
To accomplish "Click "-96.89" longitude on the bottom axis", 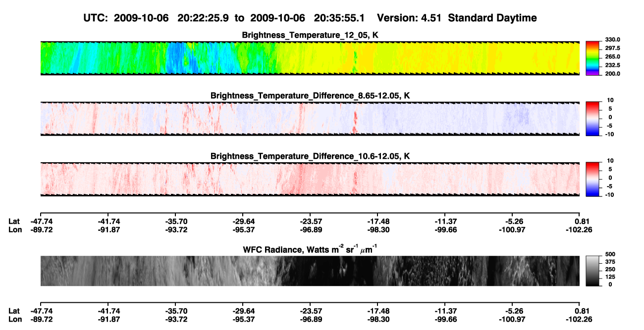I will (x=311, y=320).
